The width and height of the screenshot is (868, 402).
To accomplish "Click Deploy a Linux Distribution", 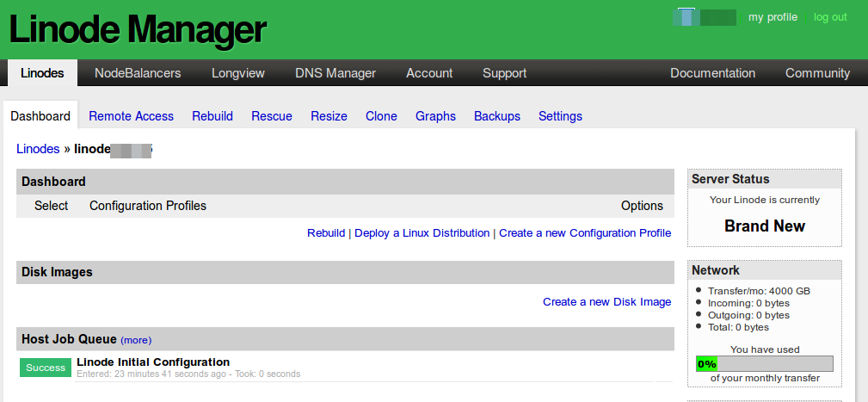I will tap(422, 233).
